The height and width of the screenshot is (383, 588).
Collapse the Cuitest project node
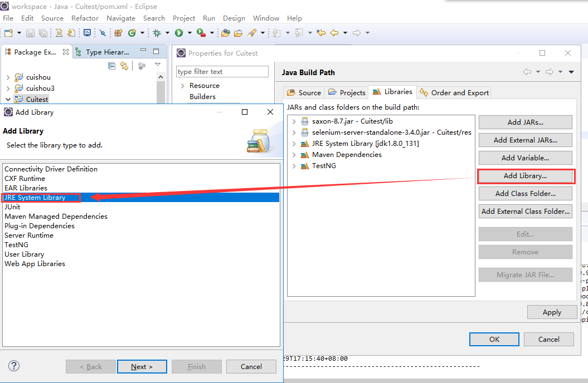[8, 100]
